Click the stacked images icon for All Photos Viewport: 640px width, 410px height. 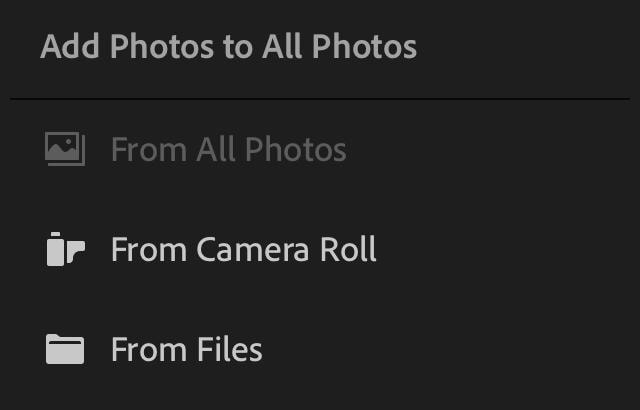(x=65, y=149)
